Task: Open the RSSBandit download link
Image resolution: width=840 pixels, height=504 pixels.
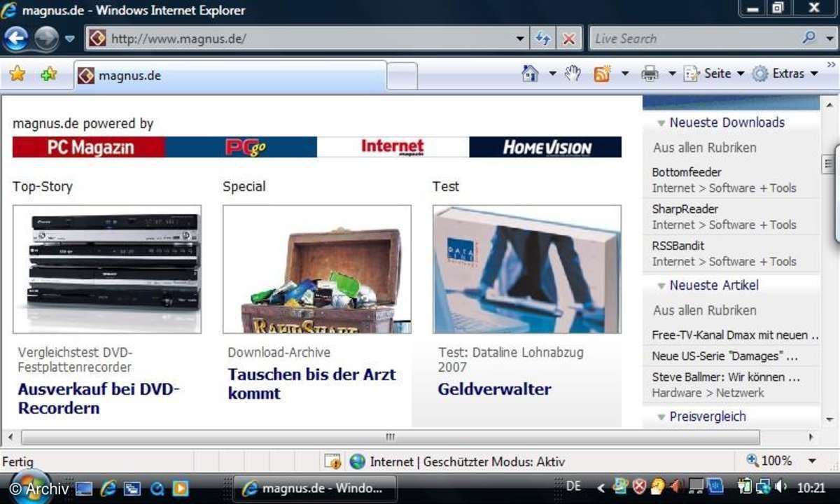Action: click(x=678, y=246)
